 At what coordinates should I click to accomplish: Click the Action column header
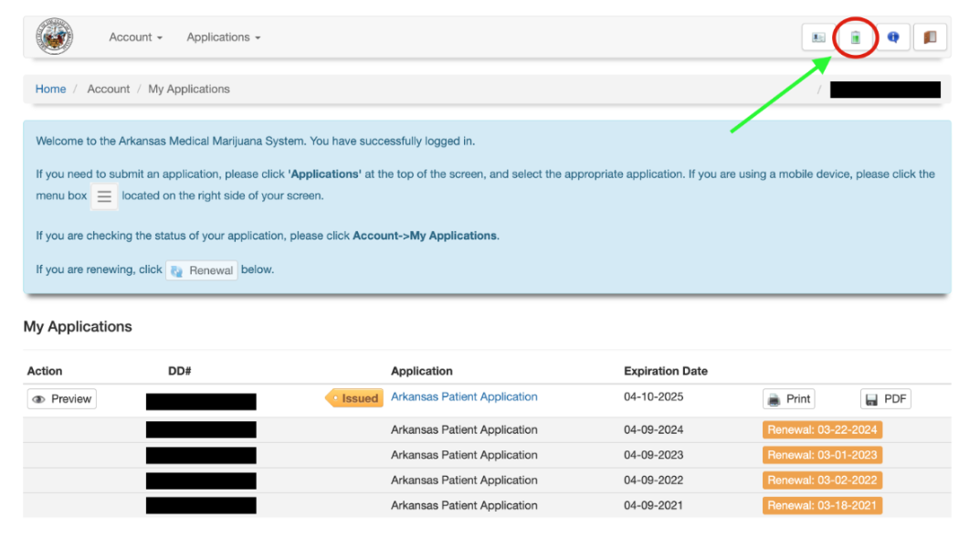click(45, 371)
